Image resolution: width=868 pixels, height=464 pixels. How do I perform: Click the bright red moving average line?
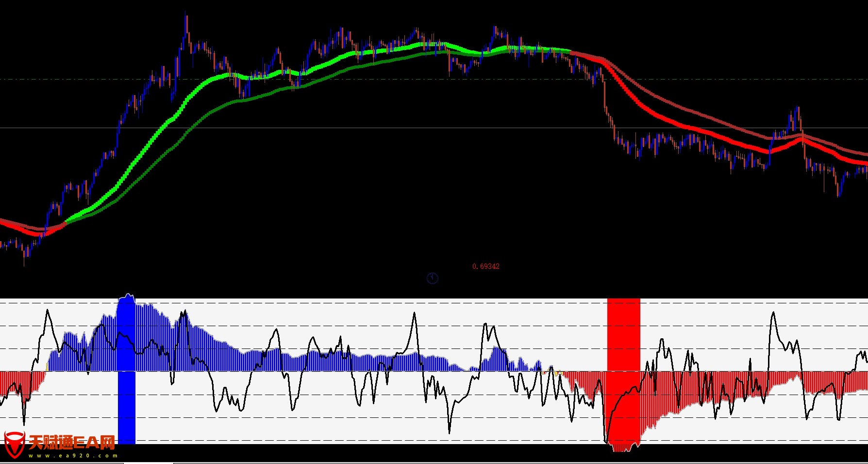click(680, 126)
